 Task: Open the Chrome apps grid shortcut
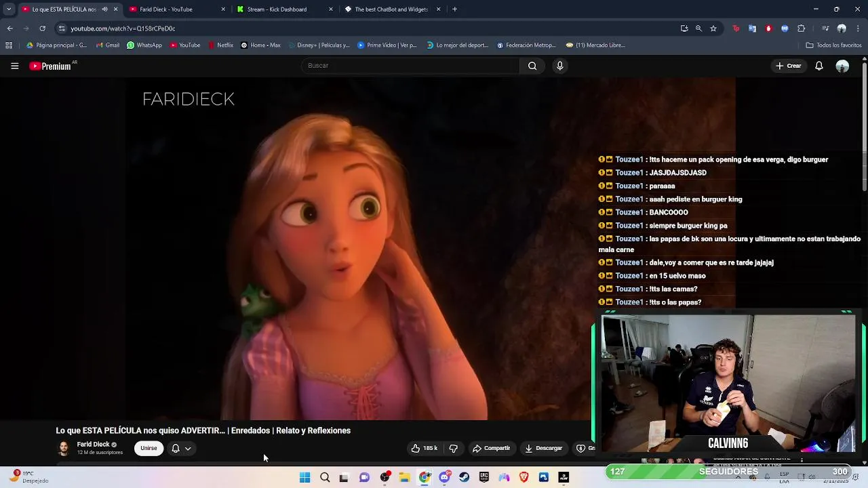point(9,45)
